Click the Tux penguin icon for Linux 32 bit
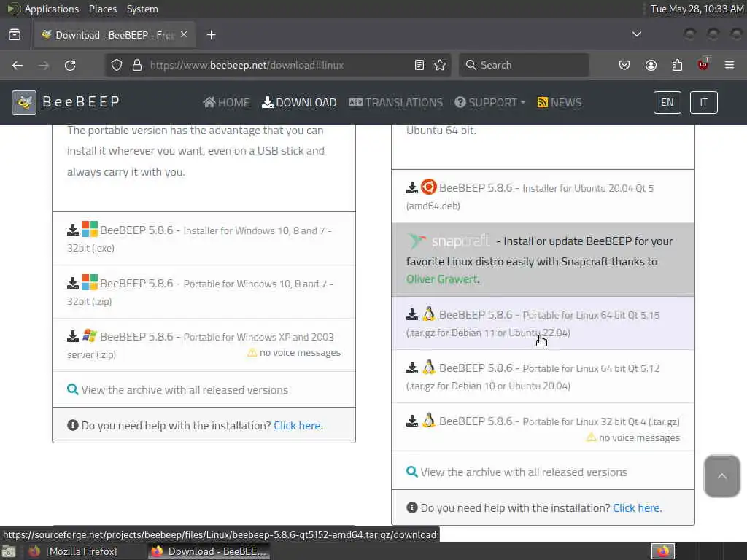Image resolution: width=747 pixels, height=560 pixels. (x=429, y=420)
